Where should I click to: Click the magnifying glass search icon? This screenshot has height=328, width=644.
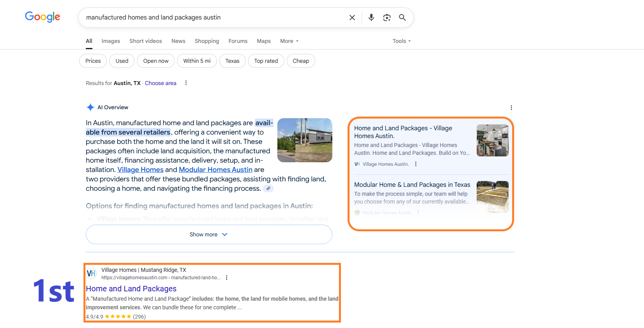(x=402, y=18)
